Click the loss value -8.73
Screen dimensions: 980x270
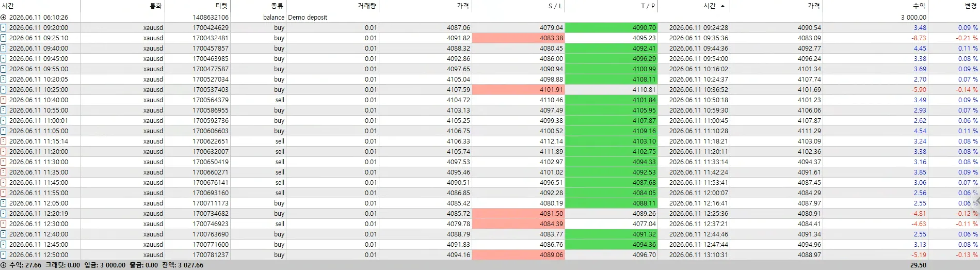(x=919, y=38)
